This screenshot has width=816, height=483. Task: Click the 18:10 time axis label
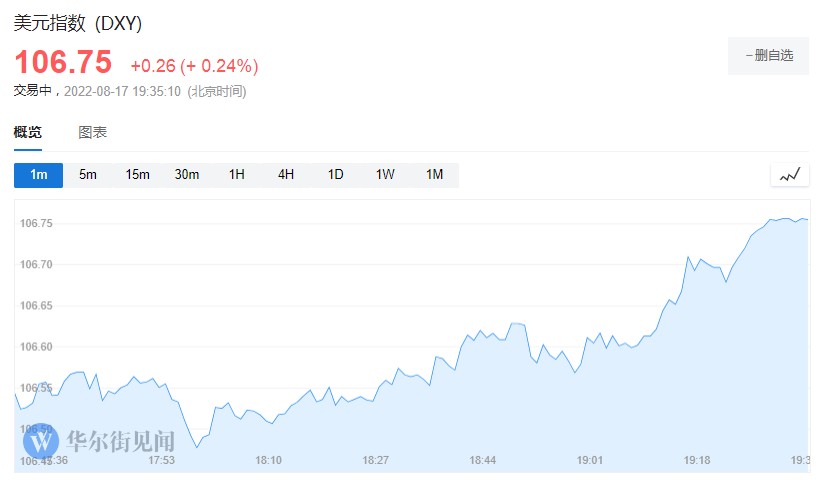click(x=269, y=461)
